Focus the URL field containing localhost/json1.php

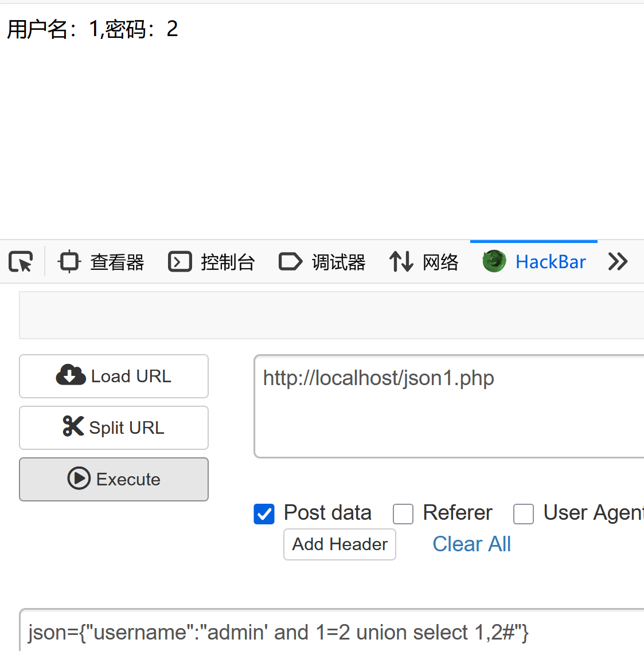[x=449, y=406]
